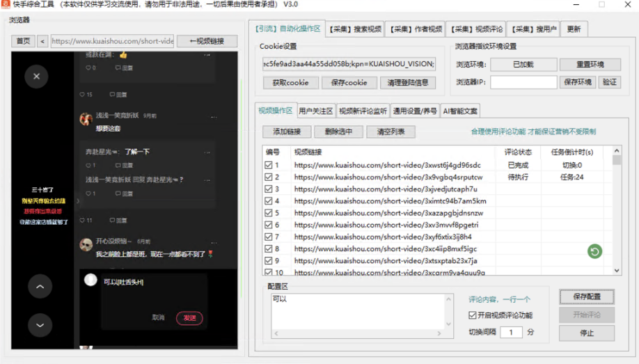Click 保存cookie button
Screen dimensions: 639x364
349,83
